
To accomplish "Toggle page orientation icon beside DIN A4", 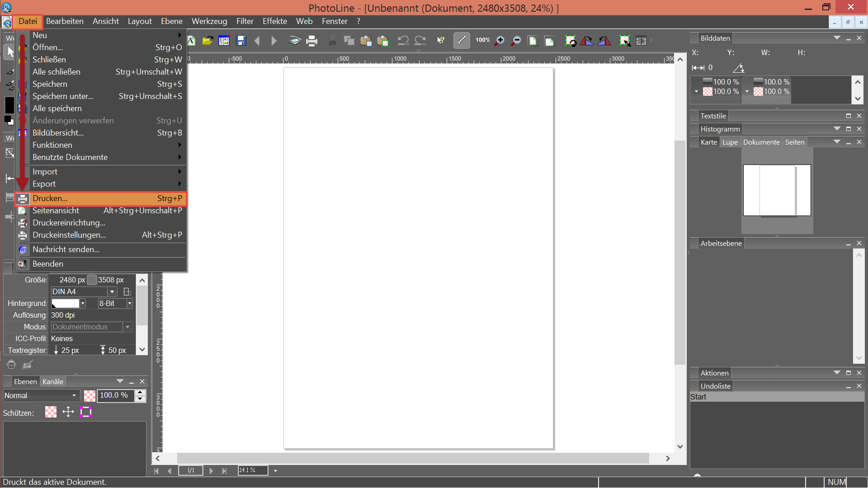I will point(127,292).
